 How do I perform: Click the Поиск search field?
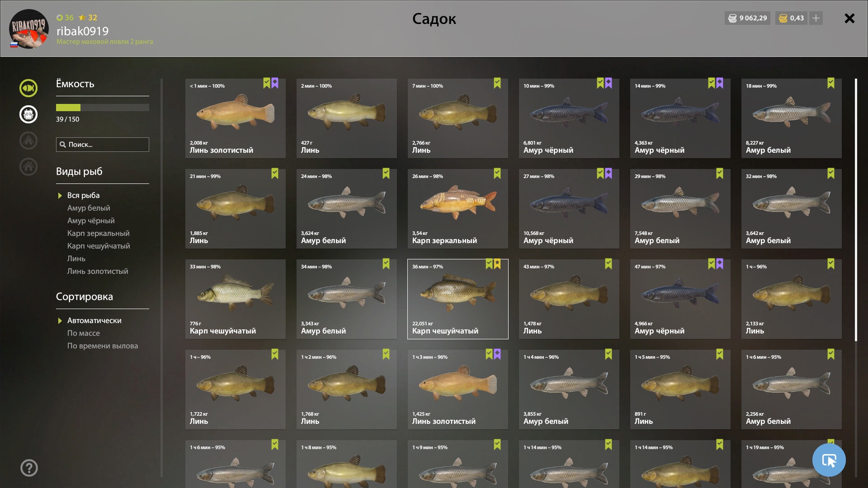click(x=103, y=145)
